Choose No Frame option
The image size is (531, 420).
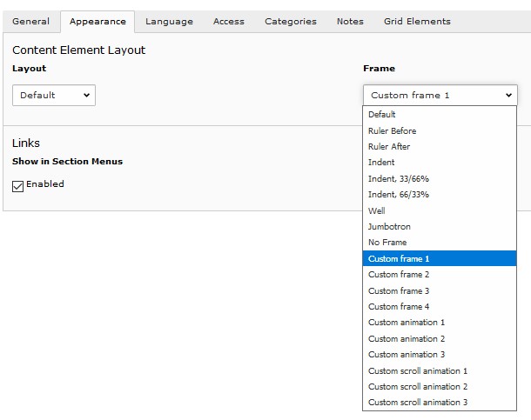coord(387,243)
